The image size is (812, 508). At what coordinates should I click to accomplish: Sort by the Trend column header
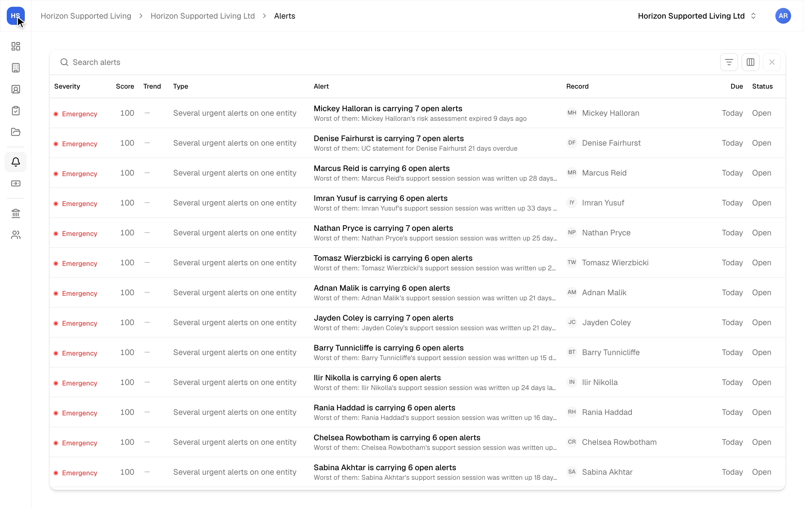[x=152, y=86]
